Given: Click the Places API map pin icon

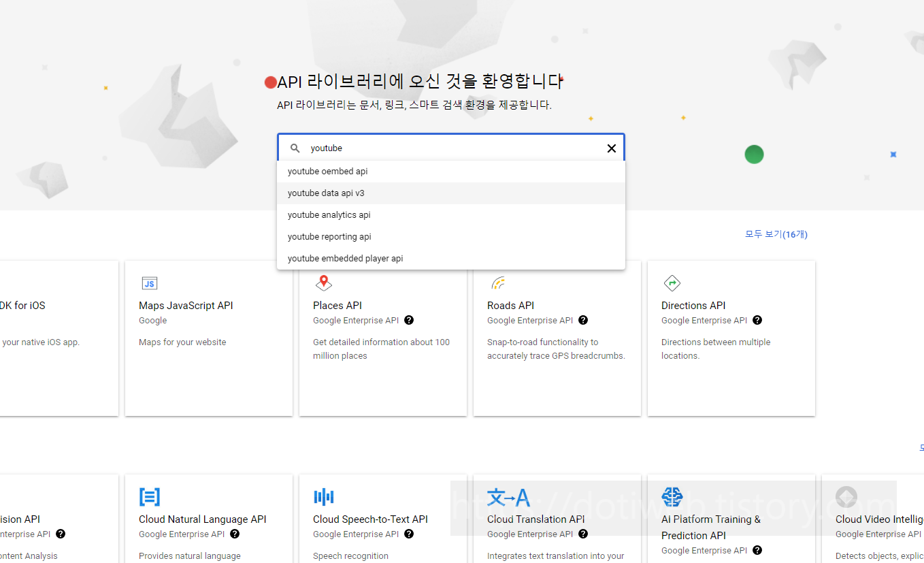Looking at the screenshot, I should tap(323, 283).
